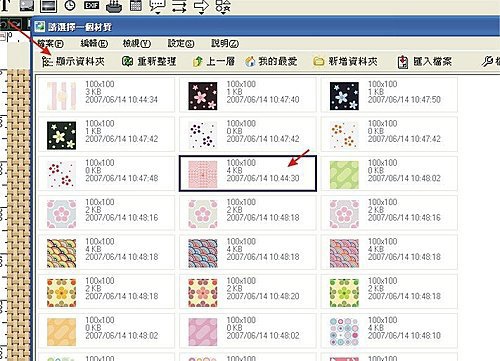Select black texture with yellow-green flowers
The image size is (500, 361).
coord(106,134)
